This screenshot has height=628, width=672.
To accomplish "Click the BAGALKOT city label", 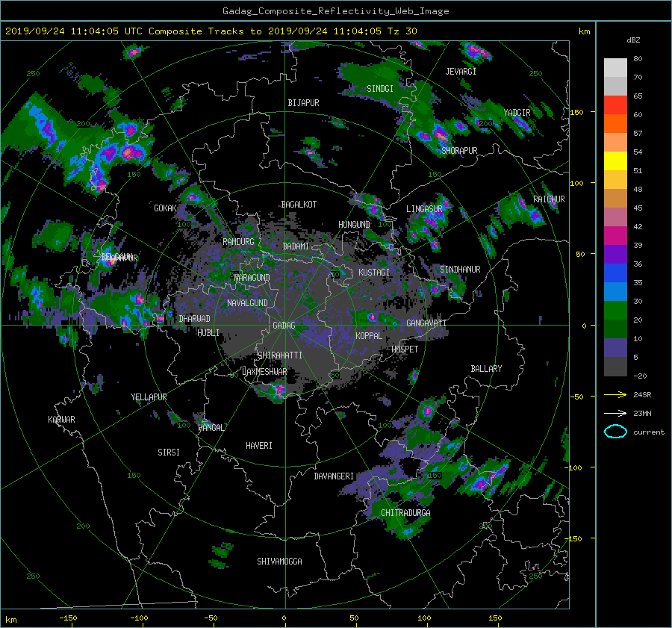I will click(x=299, y=205).
